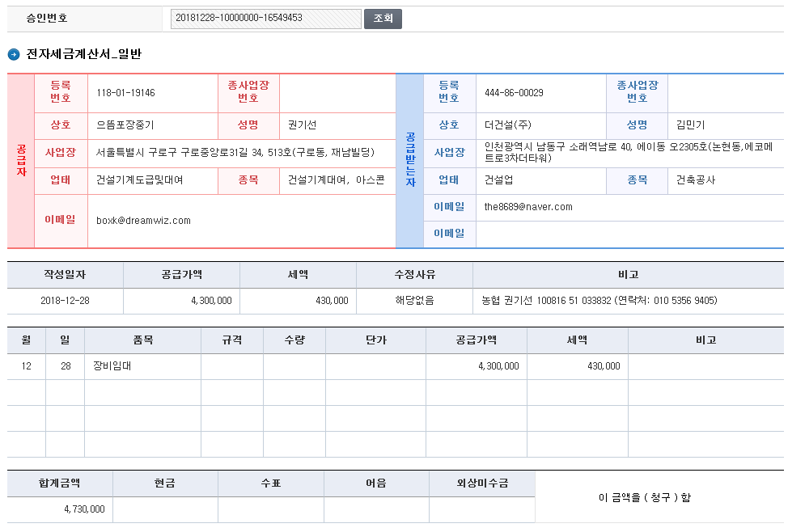This screenshot has width=788, height=532.
Task: Click the 공급받는자 vertical section label
Action: click(x=410, y=160)
